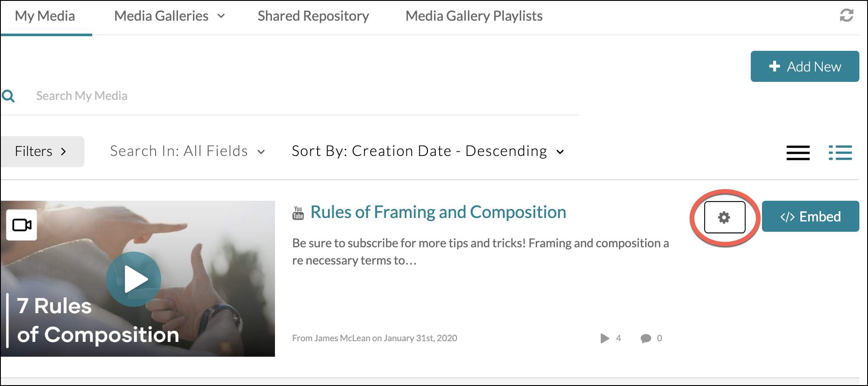The height and width of the screenshot is (386, 868).
Task: Open the Search In: All Fields dropdown
Action: 187,152
